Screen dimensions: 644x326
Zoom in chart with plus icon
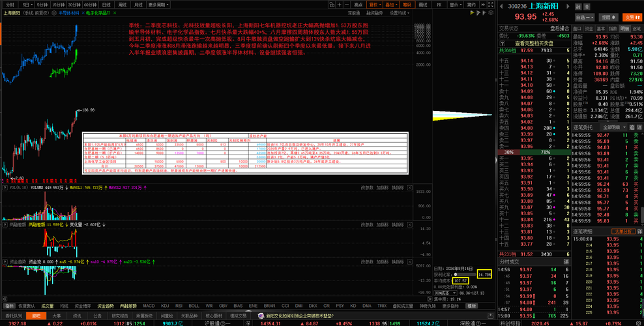point(339,5)
